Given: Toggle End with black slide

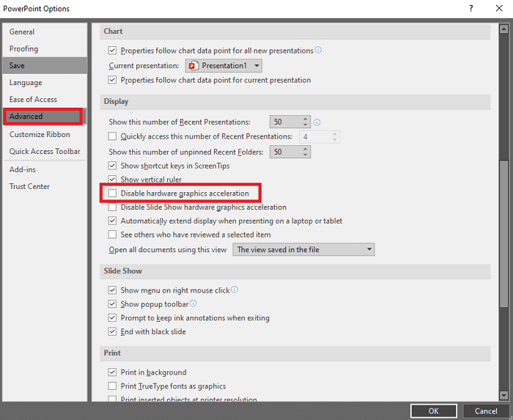Looking at the screenshot, I should [x=112, y=331].
